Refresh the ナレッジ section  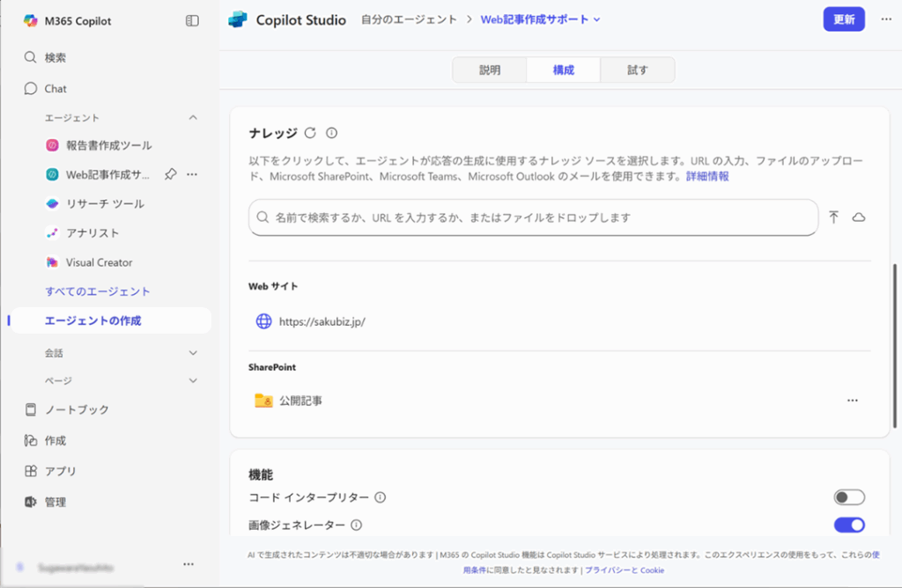pyautogui.click(x=310, y=133)
